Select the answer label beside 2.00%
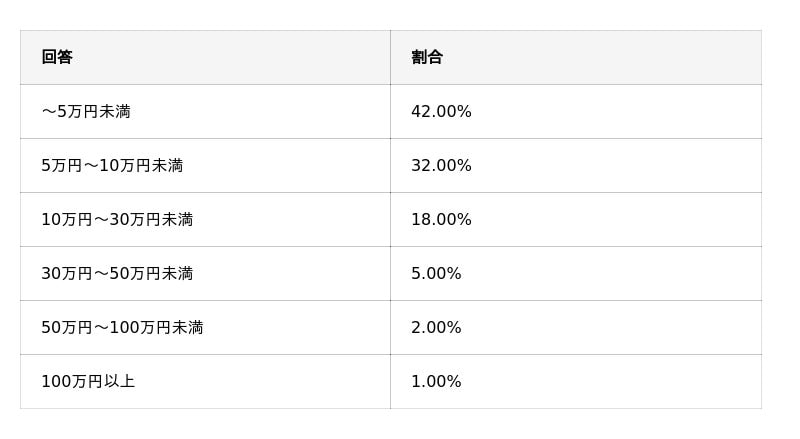 pyautogui.click(x=122, y=328)
